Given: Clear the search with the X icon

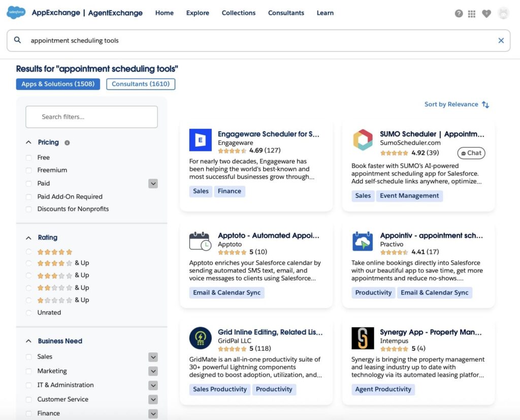Looking at the screenshot, I should tap(501, 40).
